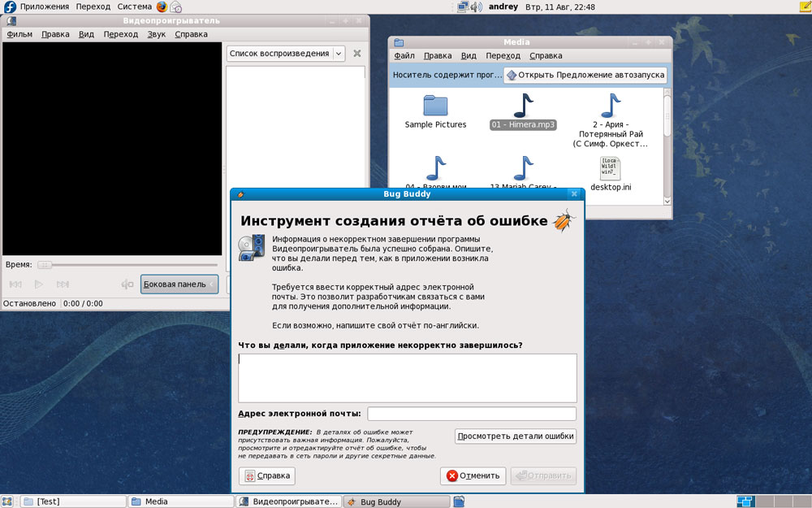Viewport: 812px width, 508px height.
Task: Close the Bug Buddy dialog window
Action: click(x=574, y=194)
